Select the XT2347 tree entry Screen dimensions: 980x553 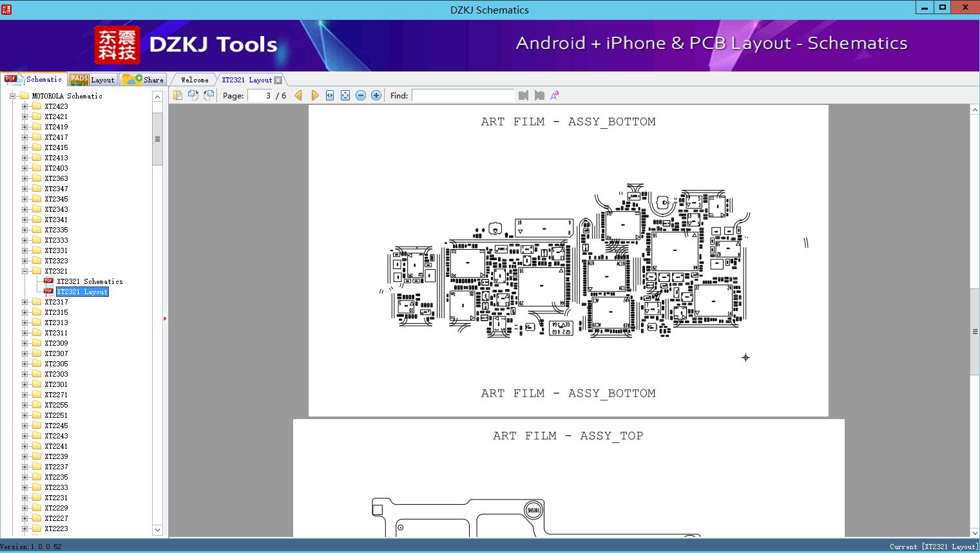point(56,189)
